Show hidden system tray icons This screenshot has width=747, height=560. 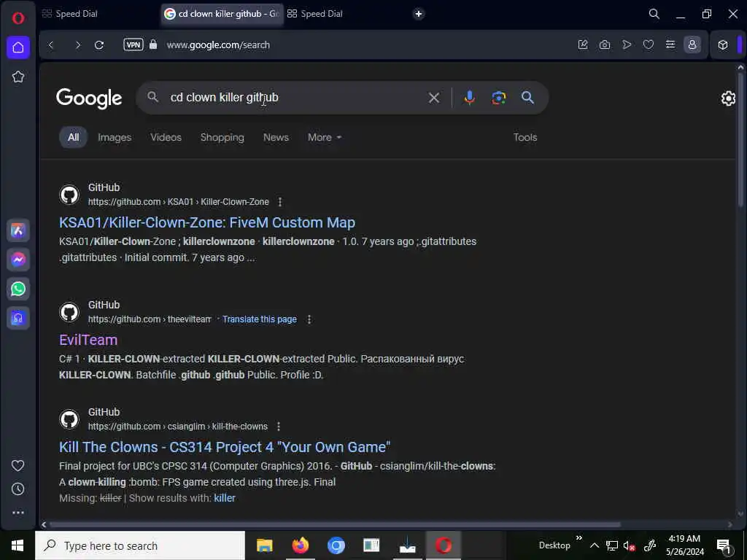(594, 545)
